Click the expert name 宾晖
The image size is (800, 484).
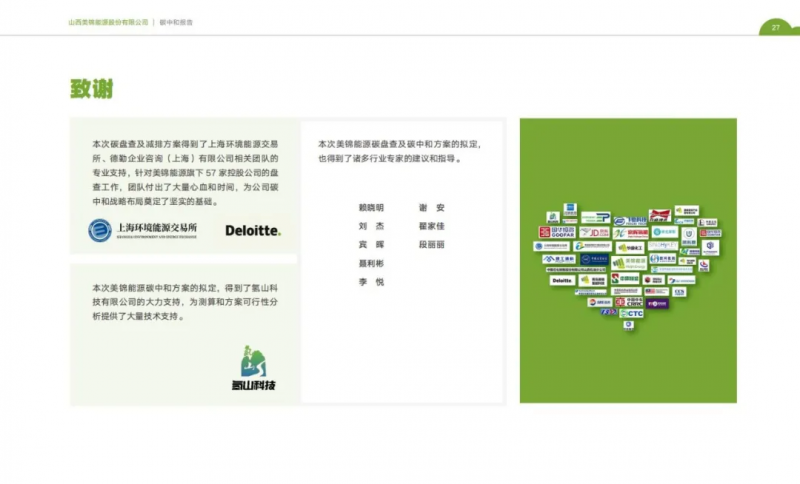[371, 245]
